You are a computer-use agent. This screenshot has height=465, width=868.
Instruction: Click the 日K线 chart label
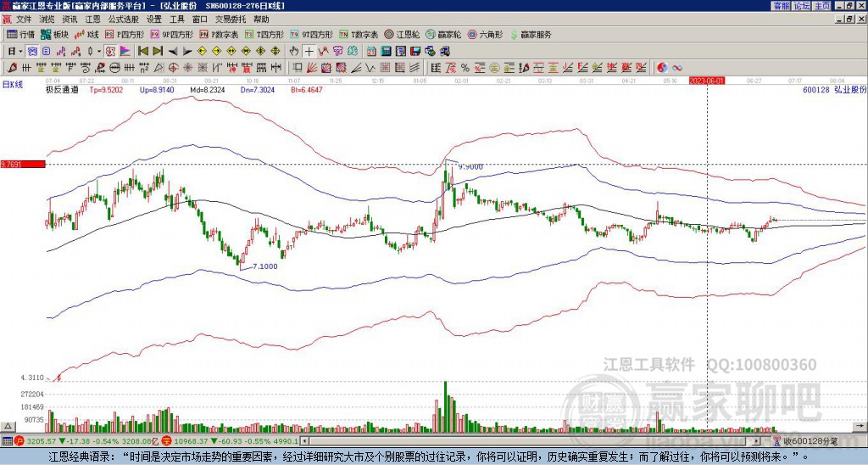pos(13,84)
